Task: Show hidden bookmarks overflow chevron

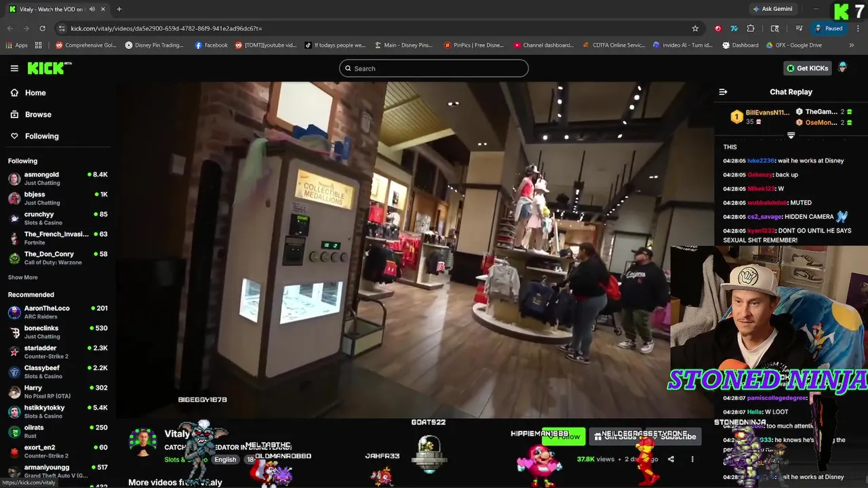Action: point(852,45)
